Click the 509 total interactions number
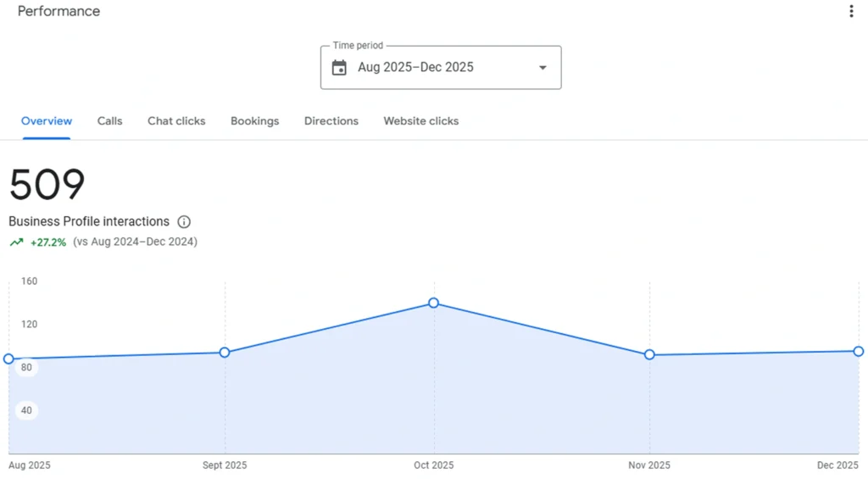Screen dimensions: 868x479 click(47, 185)
